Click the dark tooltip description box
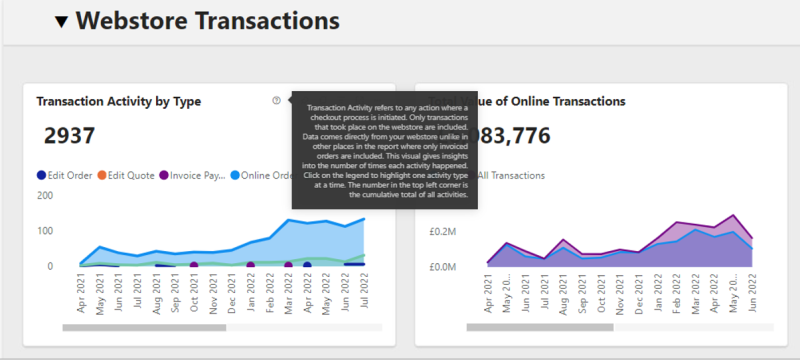This screenshot has width=800, height=360. [x=385, y=150]
